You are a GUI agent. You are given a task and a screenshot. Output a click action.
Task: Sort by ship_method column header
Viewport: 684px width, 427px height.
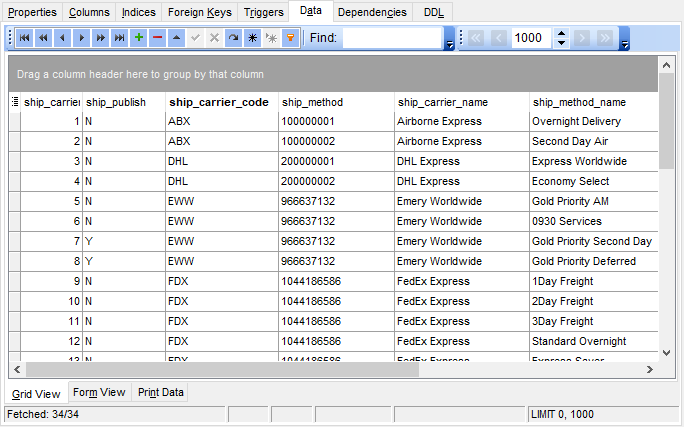pos(336,102)
